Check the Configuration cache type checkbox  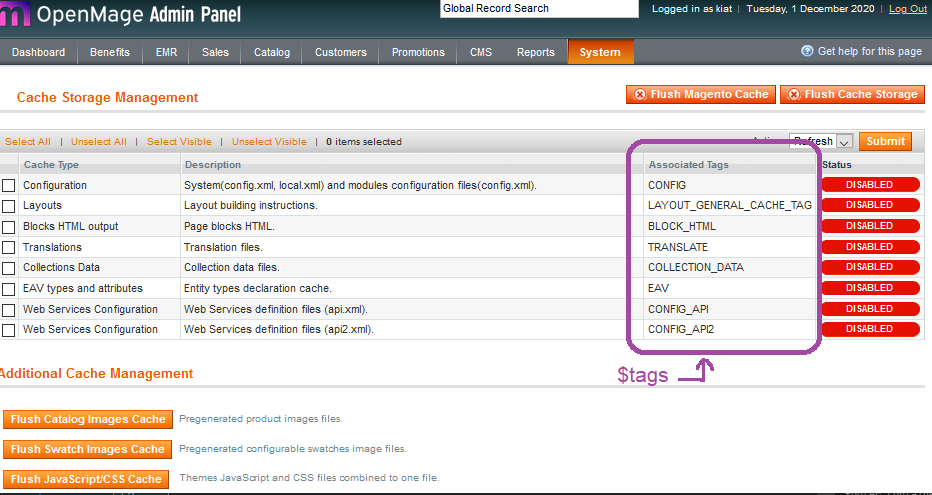click(x=9, y=186)
